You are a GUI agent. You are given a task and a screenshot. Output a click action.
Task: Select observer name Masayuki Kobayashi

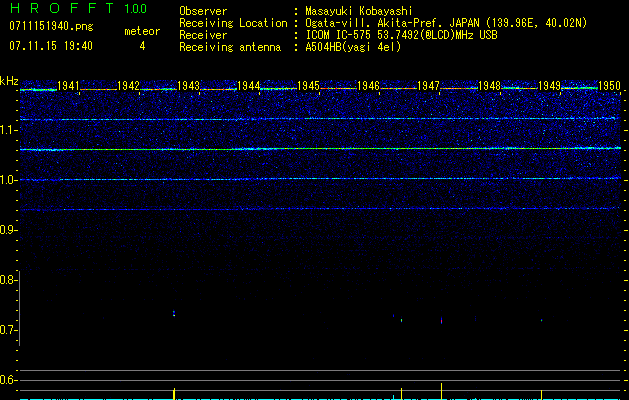click(361, 11)
